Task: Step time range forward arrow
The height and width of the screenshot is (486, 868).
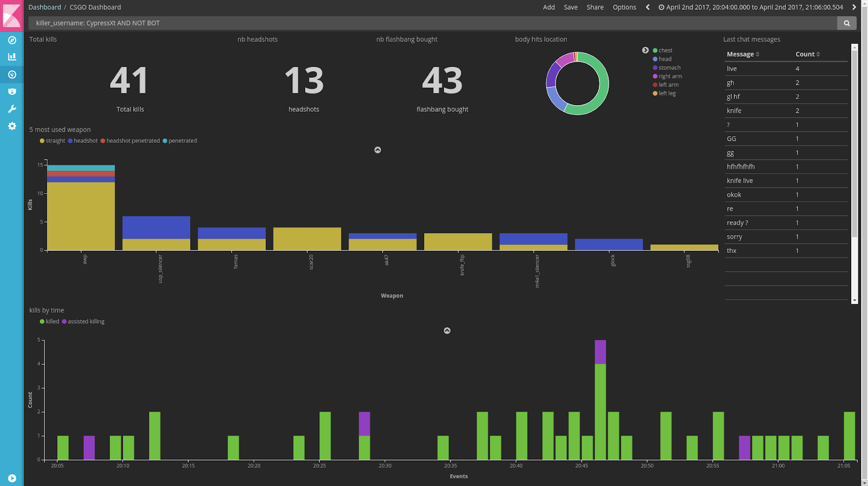Action: 854,7
